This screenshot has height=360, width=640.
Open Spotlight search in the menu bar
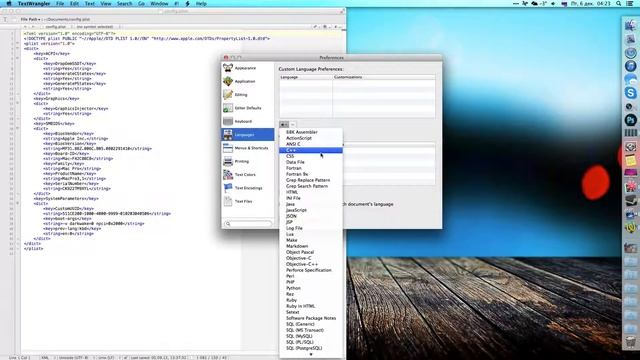[619, 4]
